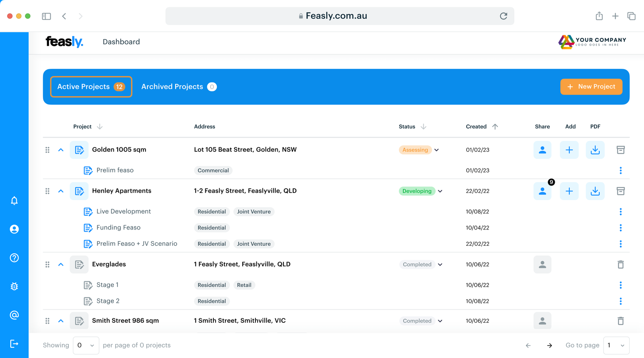
Task: Delete the Everglades project
Action: pyautogui.click(x=620, y=264)
